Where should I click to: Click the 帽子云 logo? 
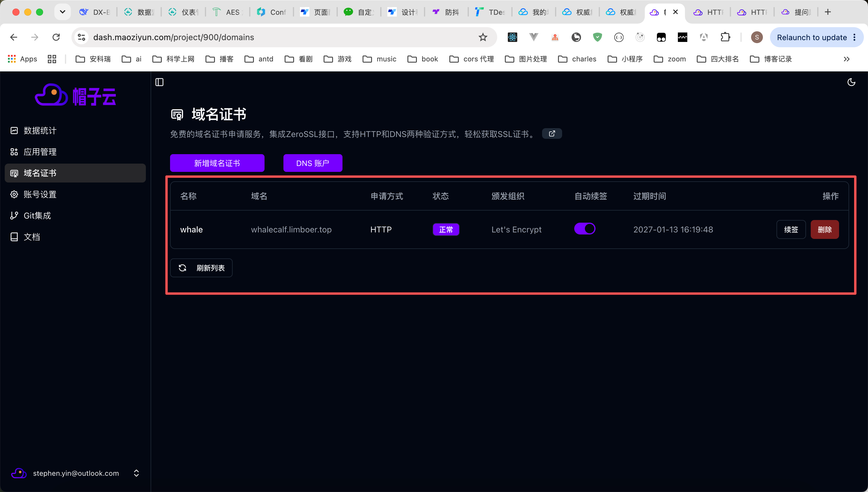(x=75, y=95)
